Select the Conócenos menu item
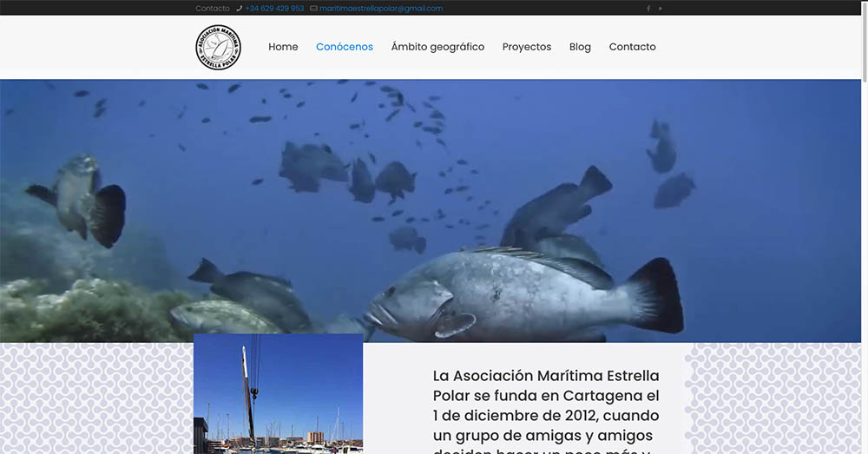868x454 pixels. pos(345,47)
